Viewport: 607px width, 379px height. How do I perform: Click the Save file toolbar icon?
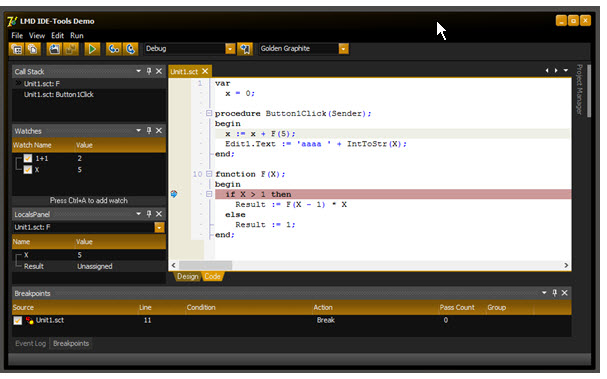54,49
